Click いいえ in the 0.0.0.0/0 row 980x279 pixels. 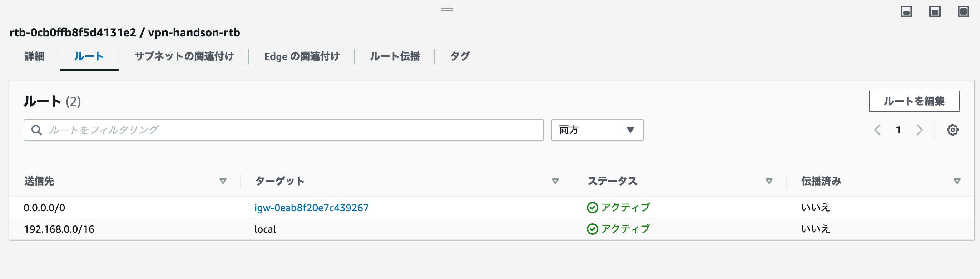(x=816, y=208)
